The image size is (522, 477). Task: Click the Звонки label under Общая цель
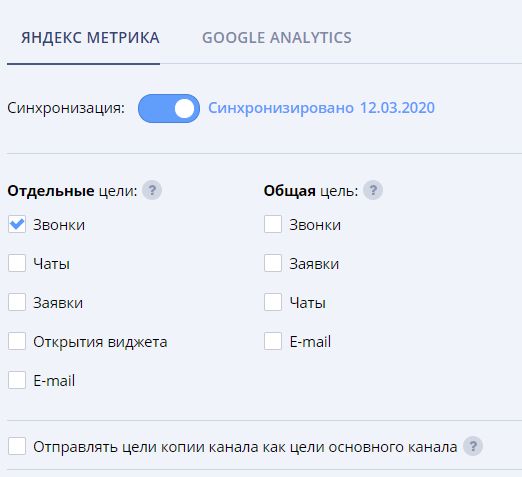(x=315, y=225)
